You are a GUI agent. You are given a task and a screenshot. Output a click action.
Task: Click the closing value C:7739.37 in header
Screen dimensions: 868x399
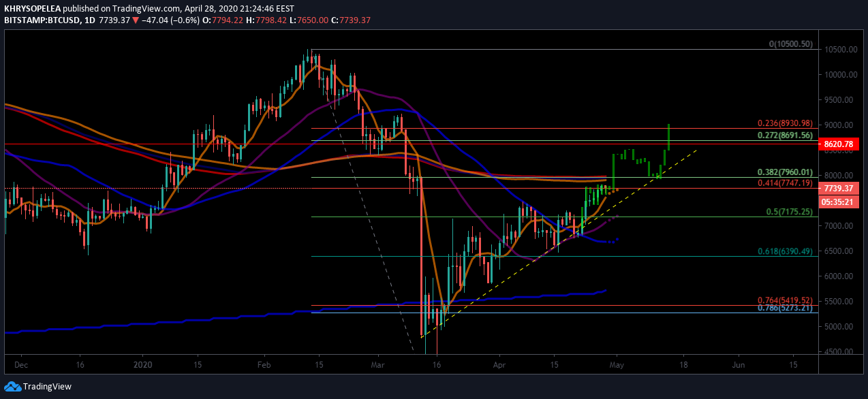tap(350, 20)
